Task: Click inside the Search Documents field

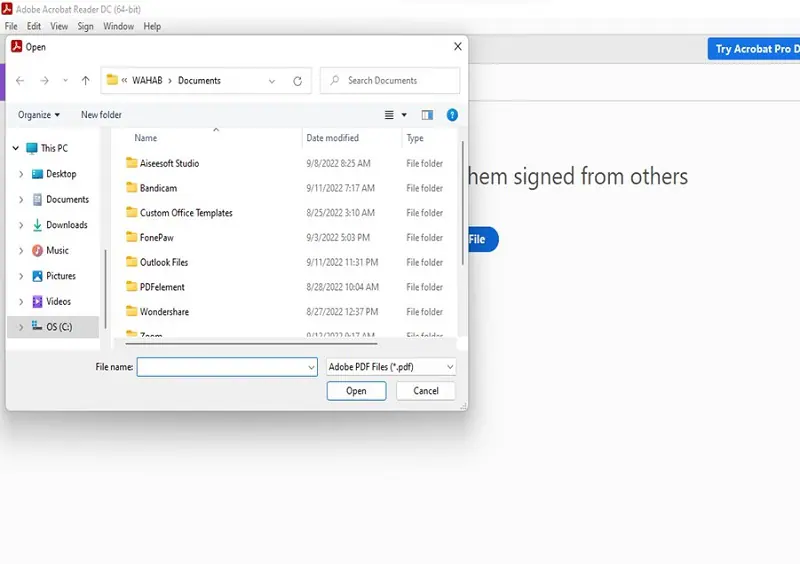Action: [390, 81]
